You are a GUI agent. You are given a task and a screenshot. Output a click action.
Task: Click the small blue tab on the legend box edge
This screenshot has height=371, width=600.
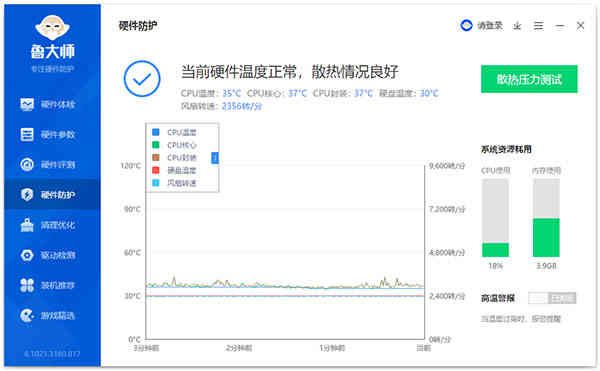click(215, 158)
